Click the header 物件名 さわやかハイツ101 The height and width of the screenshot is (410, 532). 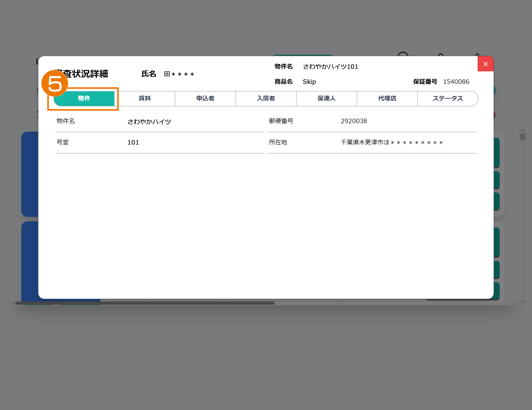330,67
